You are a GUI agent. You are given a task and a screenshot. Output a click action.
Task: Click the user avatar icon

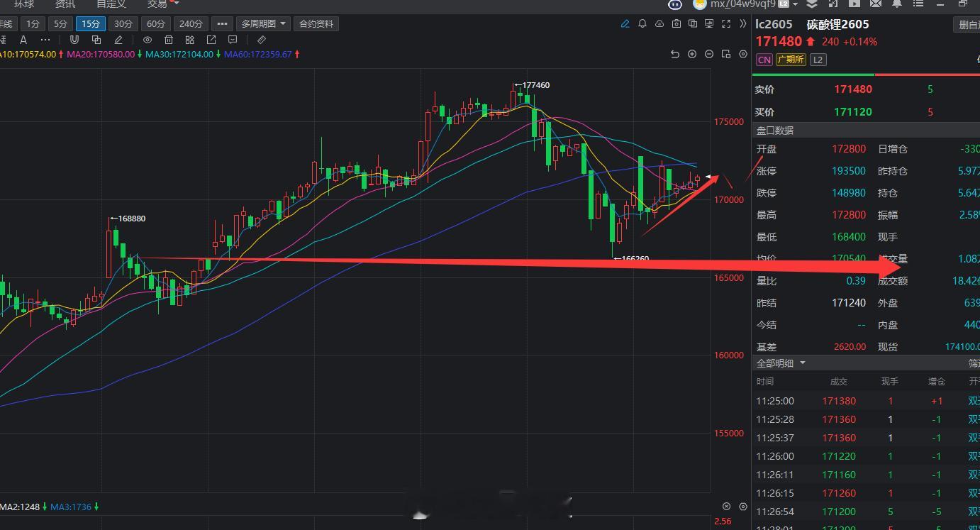(x=700, y=4)
